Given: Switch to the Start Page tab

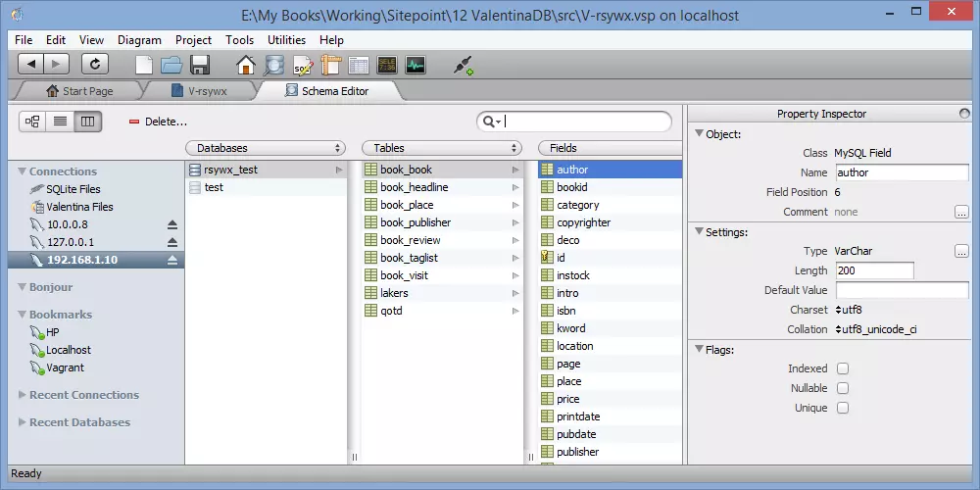Looking at the screenshot, I should pyautogui.click(x=79, y=91).
